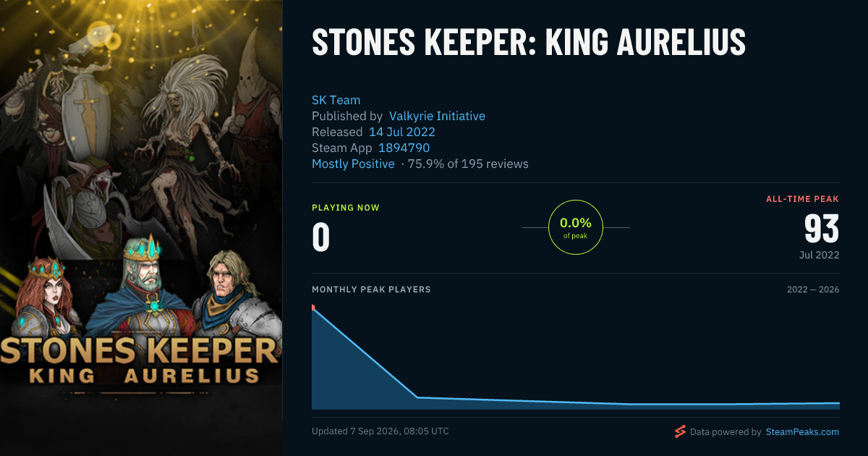Open Steam App ID 1894790 link
Screen dimensions: 868x456
click(404, 148)
